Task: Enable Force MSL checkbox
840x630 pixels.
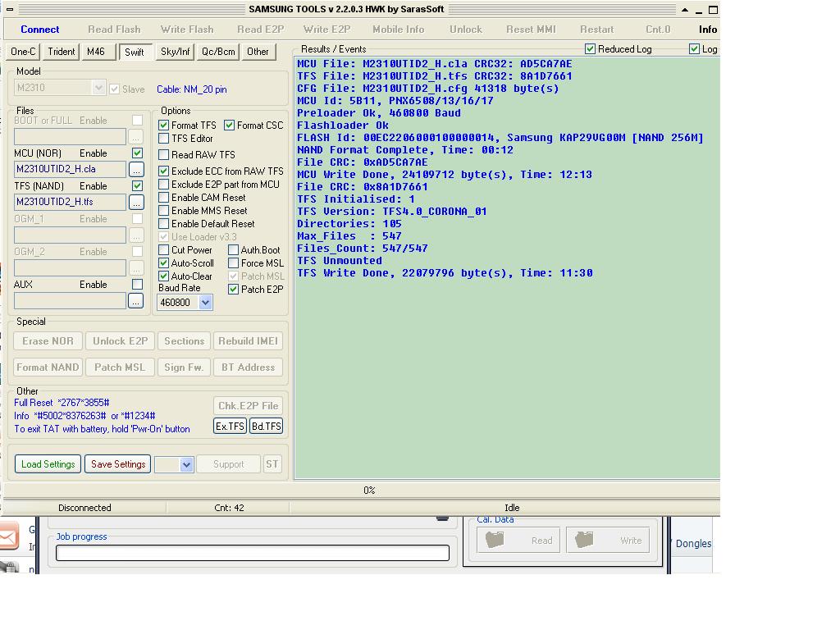Action: 233,263
